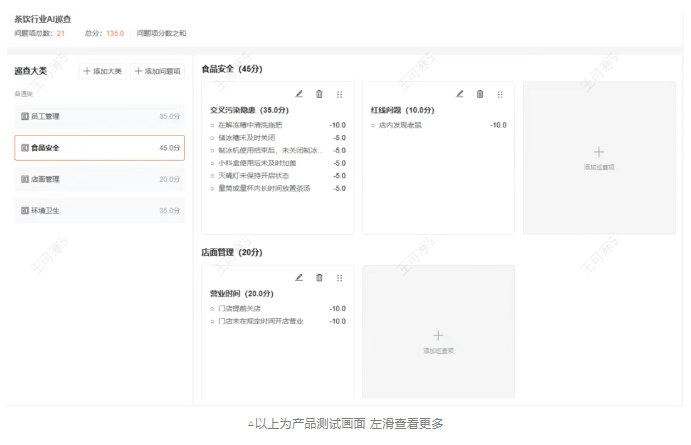
Task: Add inspection item under 店面管理 section
Action: (x=438, y=340)
